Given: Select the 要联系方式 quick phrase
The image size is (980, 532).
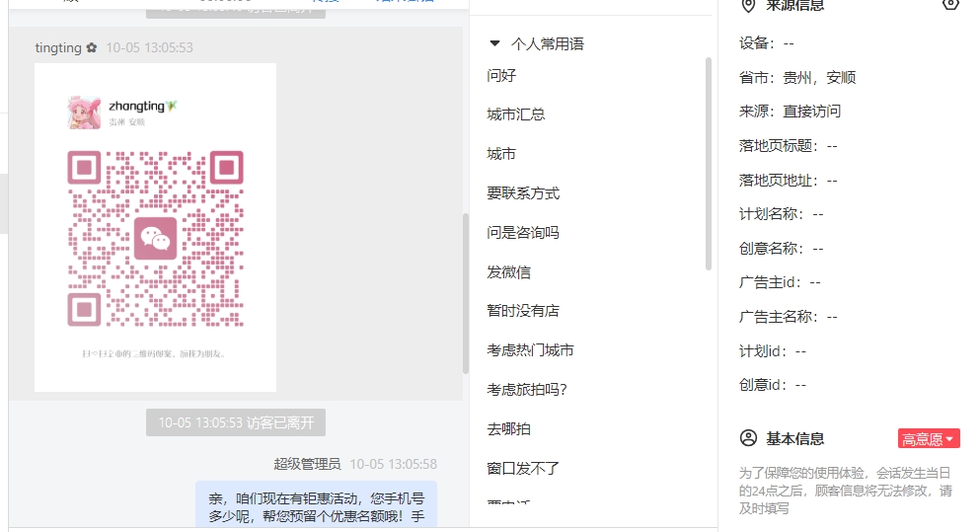Looking at the screenshot, I should 523,193.
